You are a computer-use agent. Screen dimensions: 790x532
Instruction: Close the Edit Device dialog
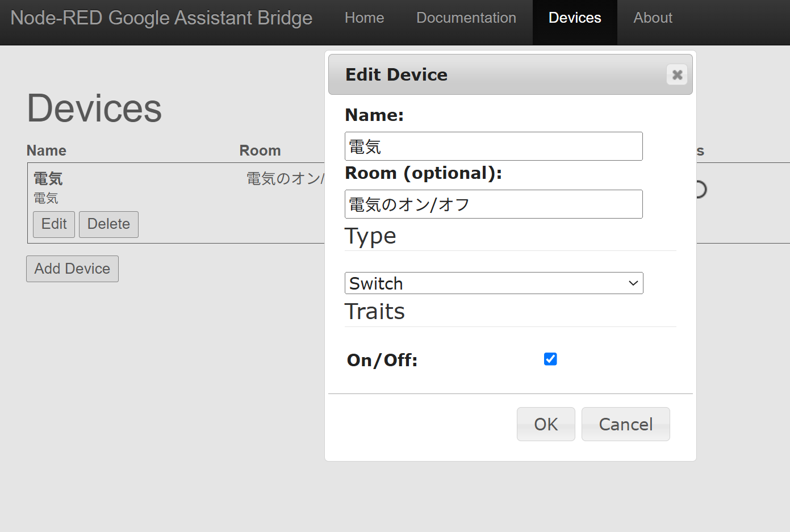676,74
